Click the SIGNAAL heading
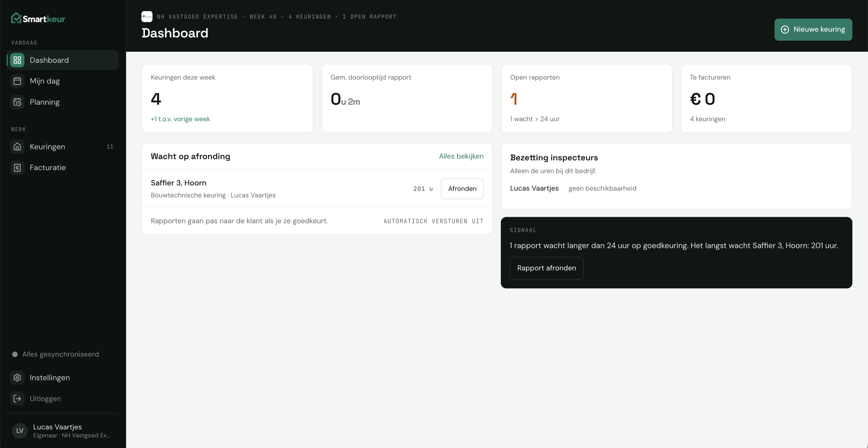The image size is (868, 448). [x=523, y=230]
